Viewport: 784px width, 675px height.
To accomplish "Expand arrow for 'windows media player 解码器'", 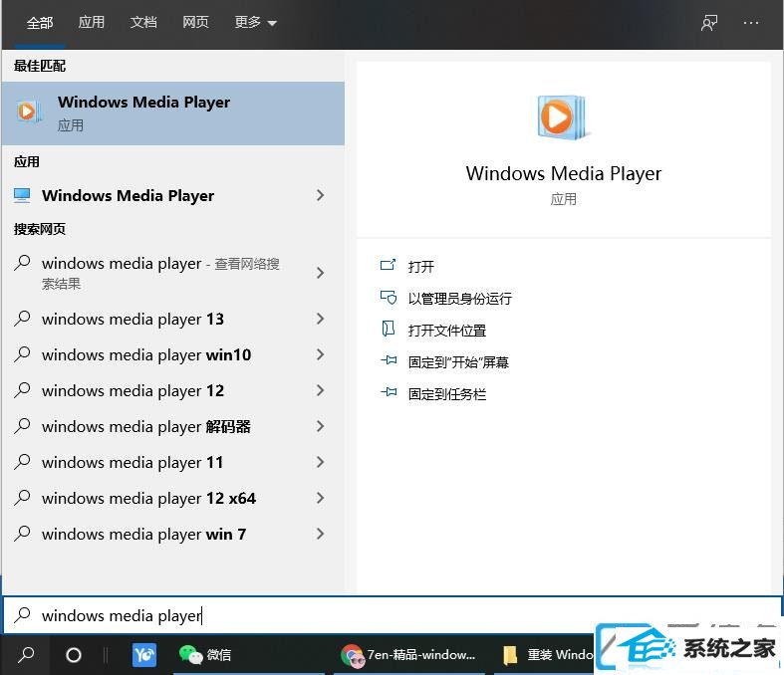I will click(321, 426).
